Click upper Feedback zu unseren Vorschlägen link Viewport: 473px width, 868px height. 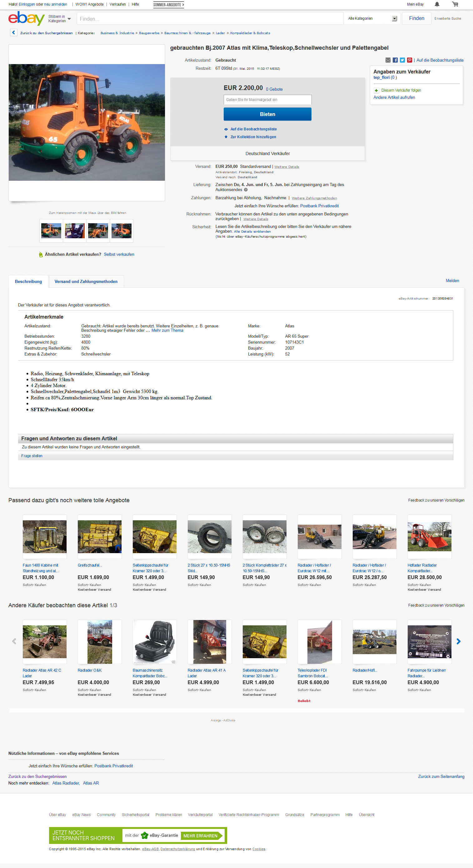pyautogui.click(x=436, y=500)
